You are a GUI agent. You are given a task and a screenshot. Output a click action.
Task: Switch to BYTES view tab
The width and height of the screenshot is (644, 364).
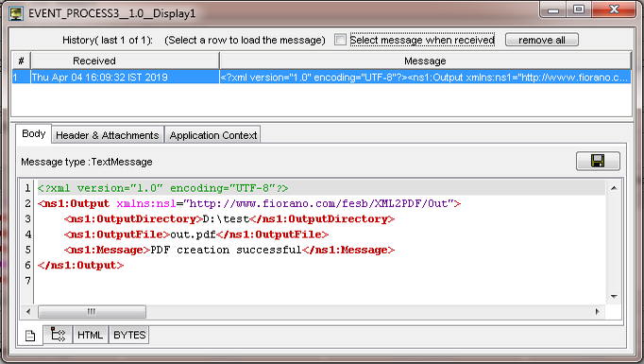pos(129,335)
